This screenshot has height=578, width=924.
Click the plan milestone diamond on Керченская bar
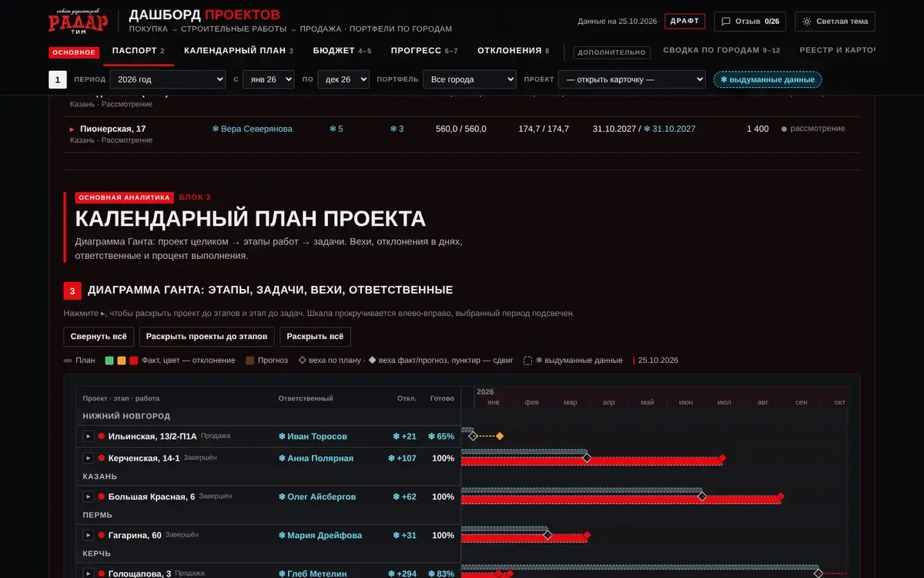click(587, 458)
